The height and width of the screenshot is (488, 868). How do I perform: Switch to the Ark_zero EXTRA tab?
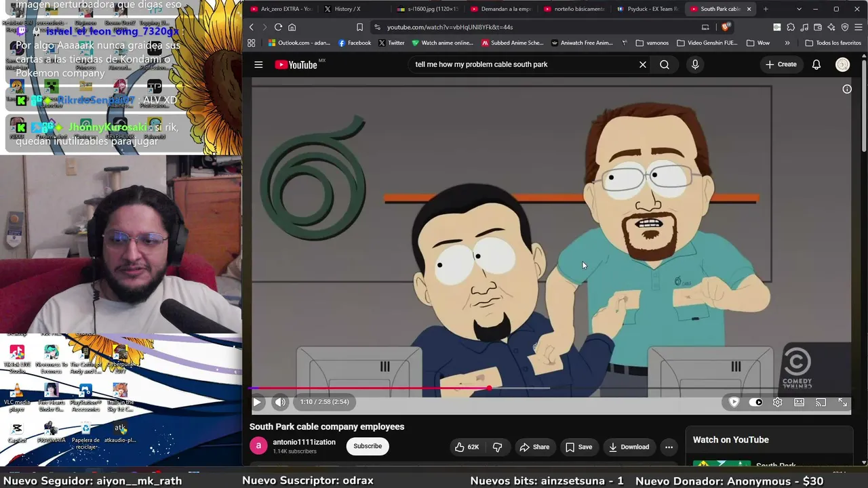pyautogui.click(x=281, y=9)
